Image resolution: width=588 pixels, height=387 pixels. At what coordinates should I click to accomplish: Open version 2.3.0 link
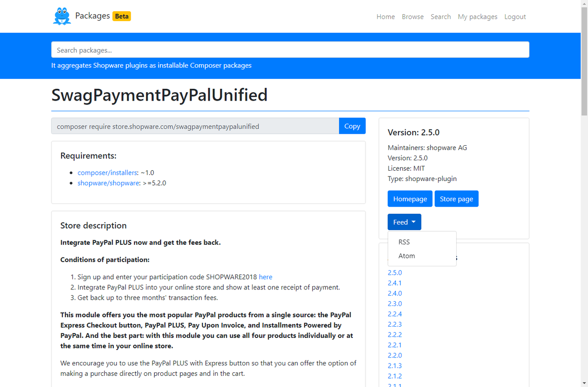[394, 304]
